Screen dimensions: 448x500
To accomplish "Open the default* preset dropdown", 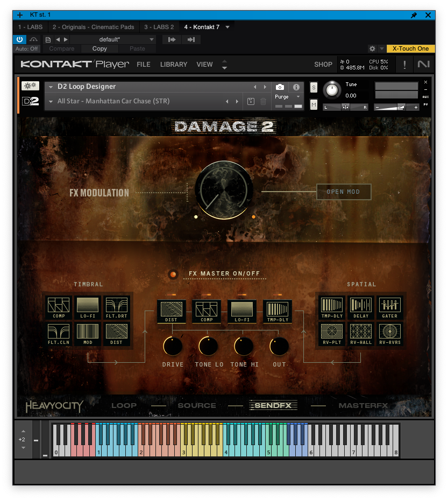I will (x=152, y=39).
